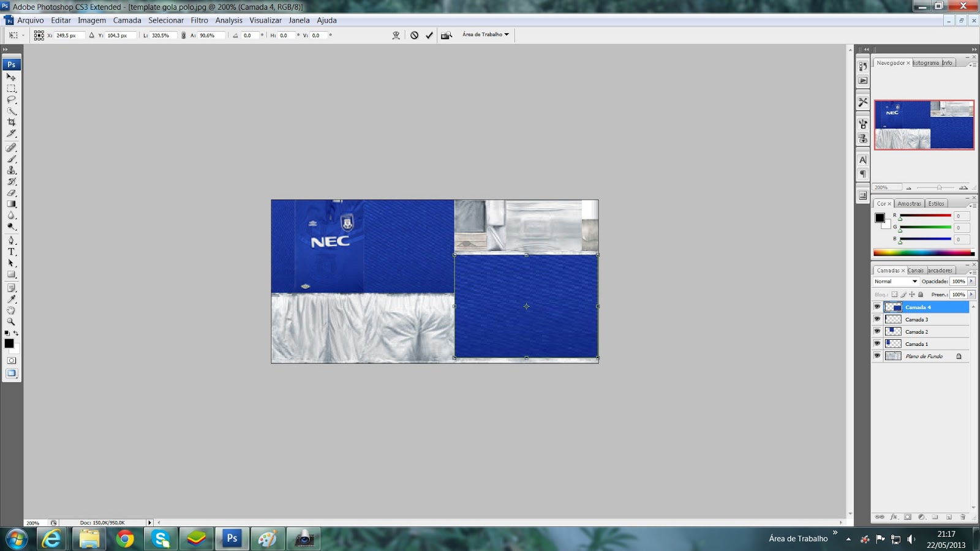980x551 pixels.
Task: Open the Opacidade slider arrow
Action: click(x=971, y=282)
